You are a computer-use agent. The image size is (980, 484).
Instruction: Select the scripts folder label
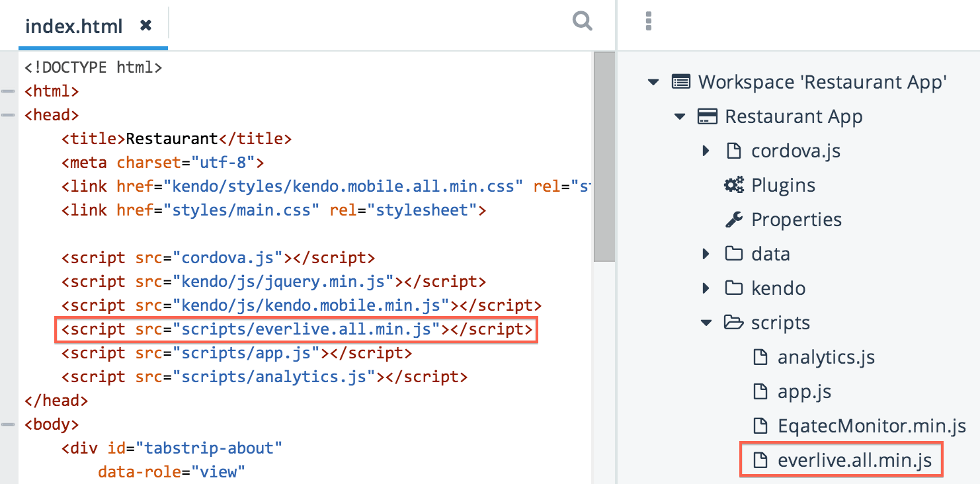781,323
